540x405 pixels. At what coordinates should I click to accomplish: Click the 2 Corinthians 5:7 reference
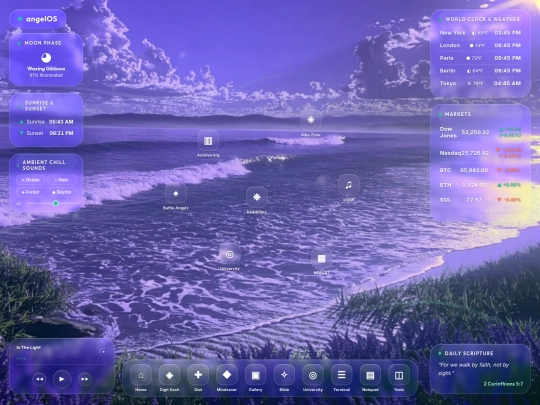(503, 384)
